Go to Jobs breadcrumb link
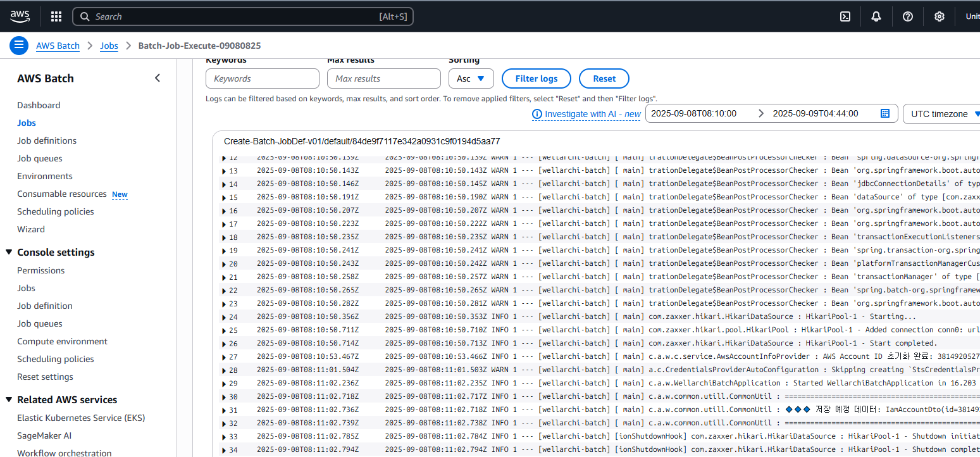 tap(109, 46)
